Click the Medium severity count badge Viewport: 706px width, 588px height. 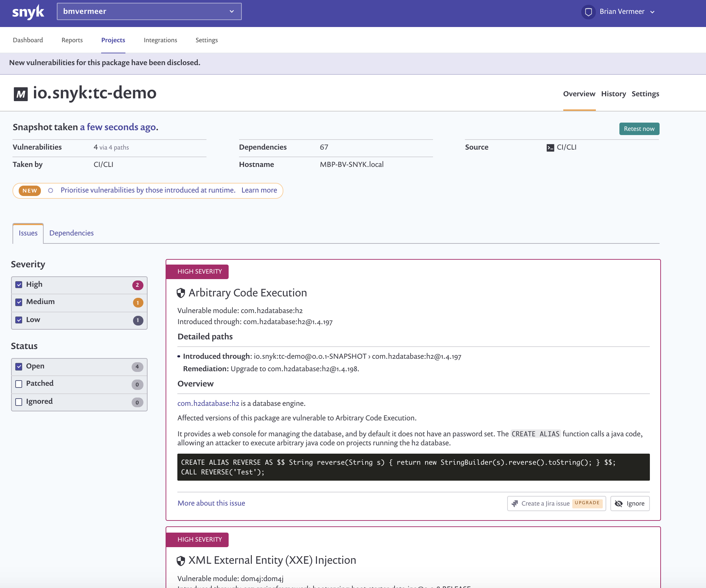coord(138,303)
